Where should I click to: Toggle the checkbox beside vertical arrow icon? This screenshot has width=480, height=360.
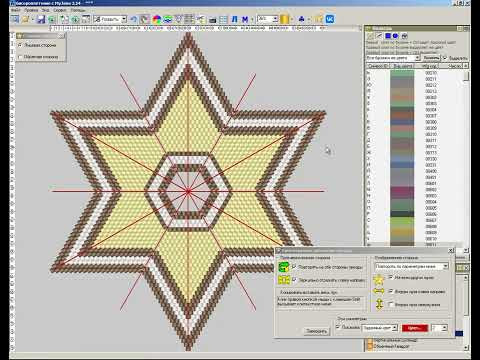tap(390, 304)
